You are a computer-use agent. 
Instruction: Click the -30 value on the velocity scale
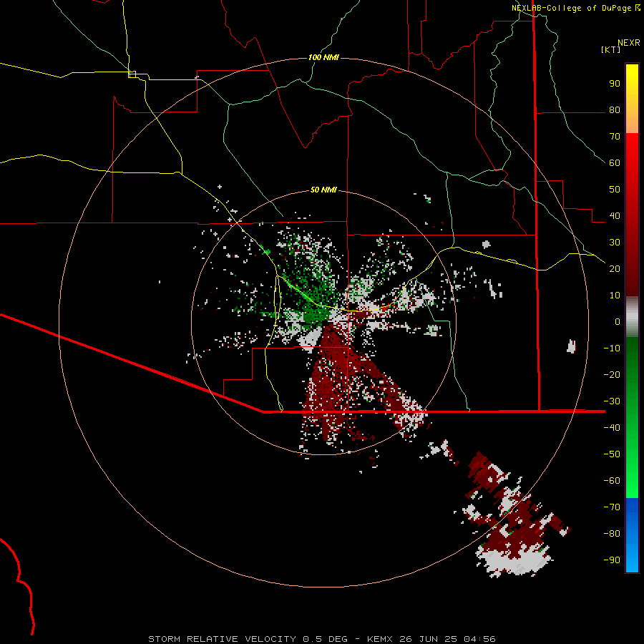coord(612,401)
